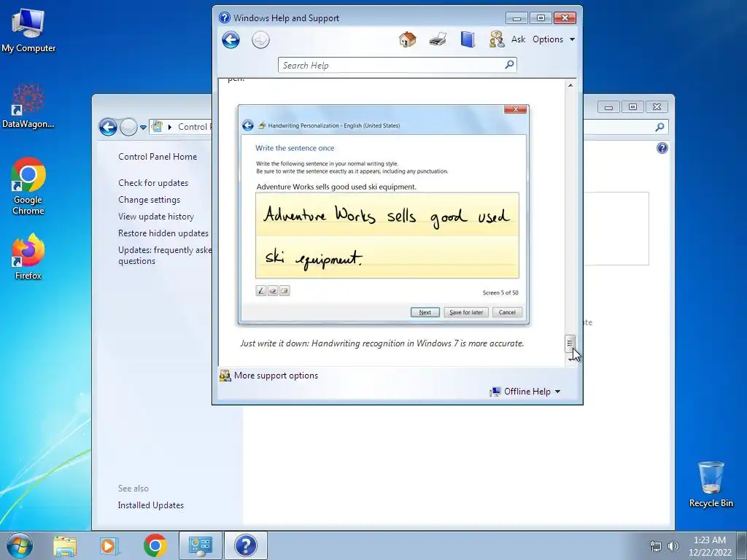Run search with the Help magnifier icon

[509, 64]
